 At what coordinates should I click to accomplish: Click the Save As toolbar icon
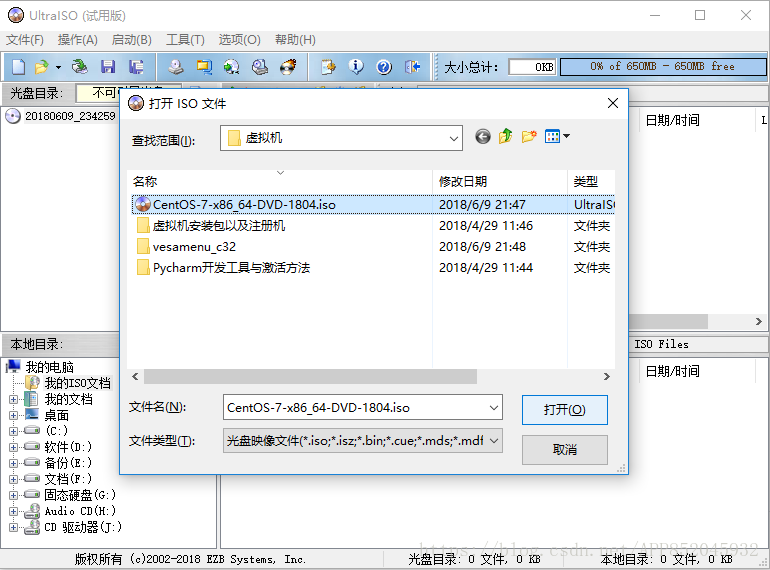point(136,67)
